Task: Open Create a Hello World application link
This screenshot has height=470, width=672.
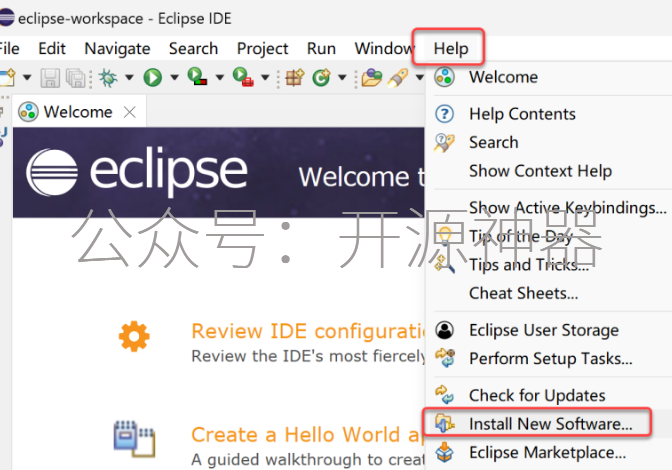Action: point(307,434)
